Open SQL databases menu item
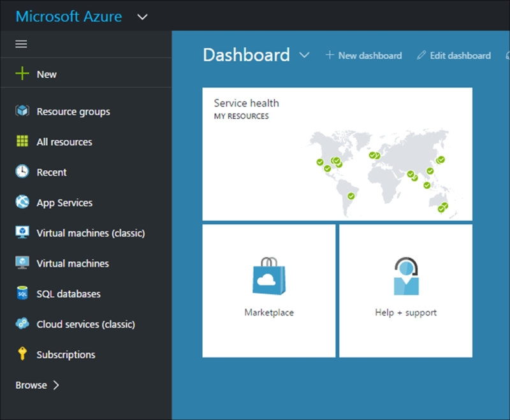The image size is (510, 420). (x=68, y=294)
